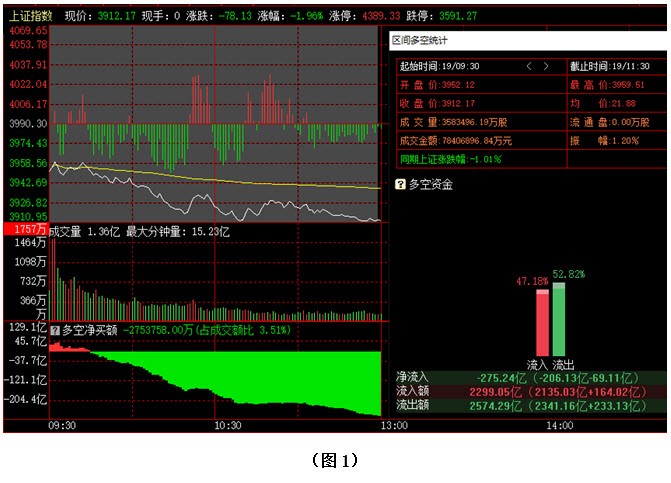This screenshot has width=671, height=483.
Task: Click the 涨幅 value -1.96%
Action: 306,16
